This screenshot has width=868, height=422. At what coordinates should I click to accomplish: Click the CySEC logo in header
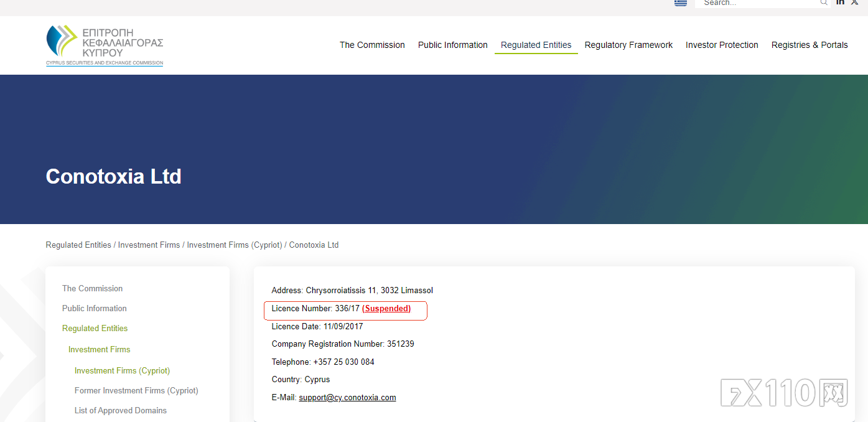click(x=105, y=45)
